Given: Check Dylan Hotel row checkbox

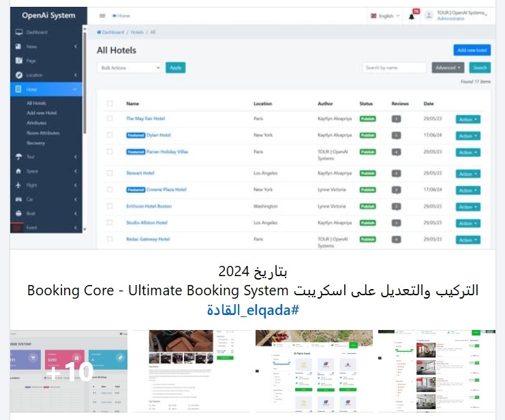Looking at the screenshot, I should coord(110,135).
